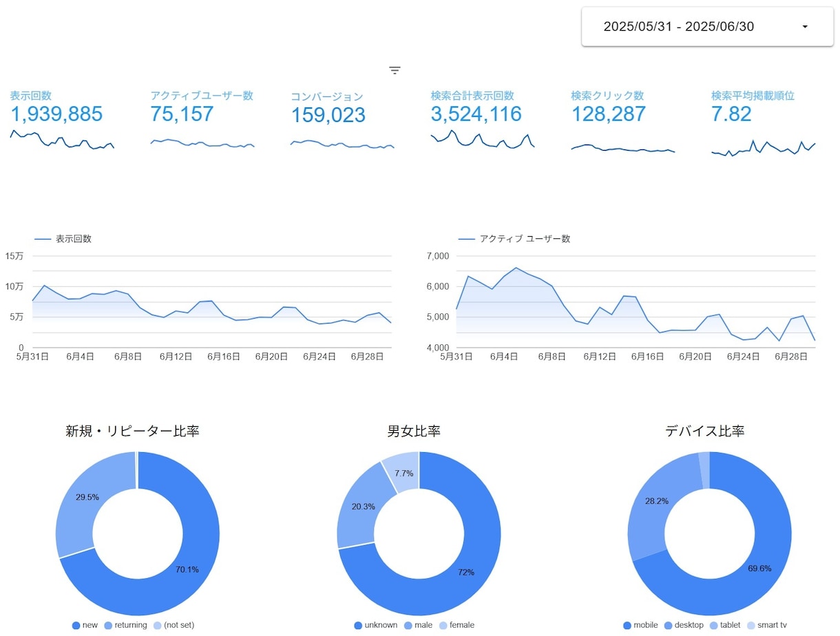Image resolution: width=840 pixels, height=636 pixels.
Task: Click the 男女比率 chart title
Action: [x=414, y=432]
